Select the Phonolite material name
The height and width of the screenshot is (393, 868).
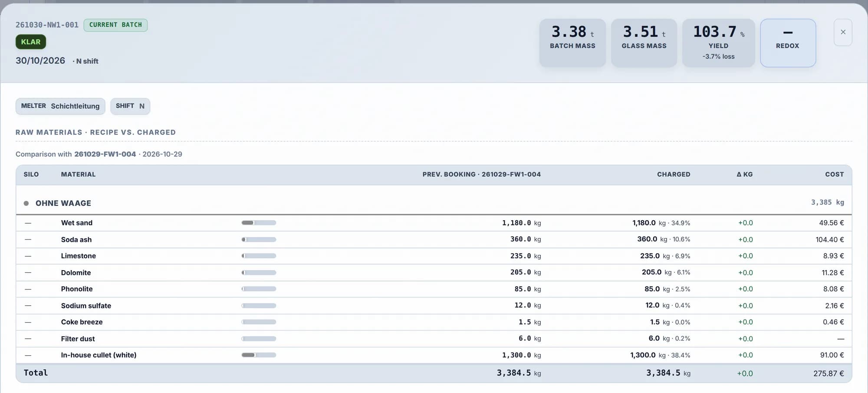(77, 289)
